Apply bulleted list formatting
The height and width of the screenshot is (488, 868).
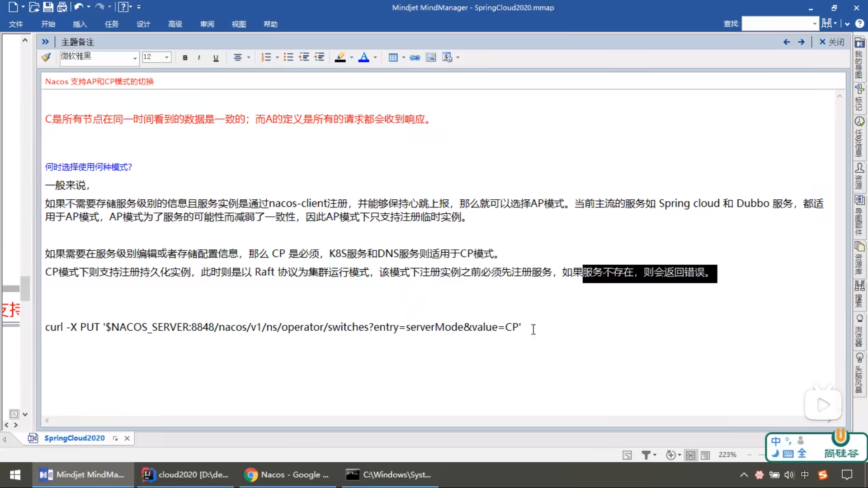[288, 57]
